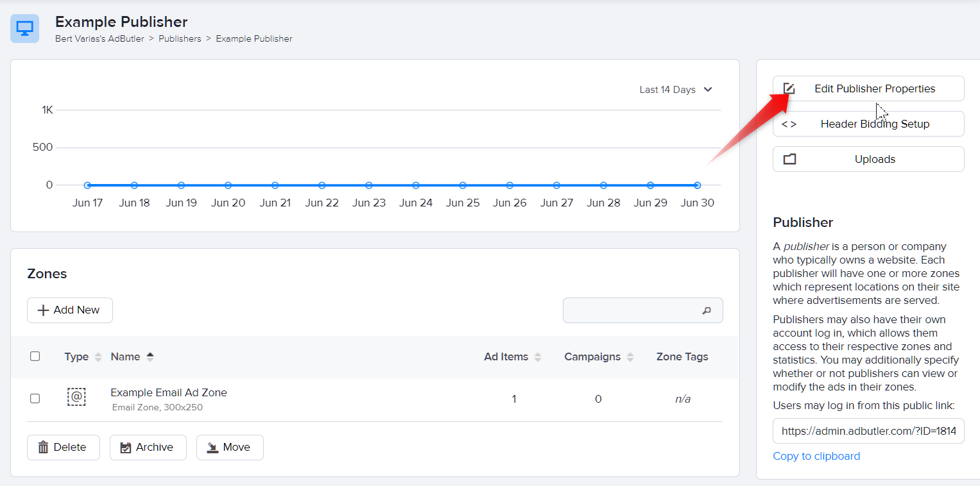Select the Uploads panel icon
This screenshot has width=980, height=486.
pos(789,158)
